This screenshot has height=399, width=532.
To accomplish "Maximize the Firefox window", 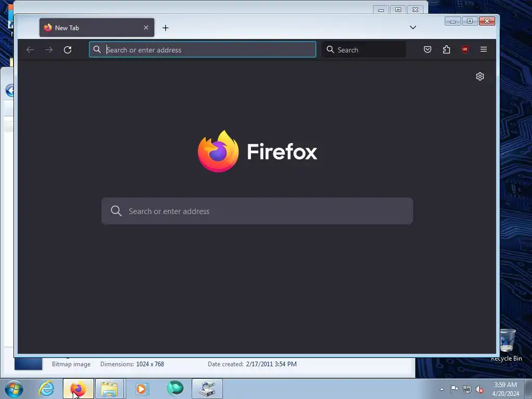I will (x=470, y=21).
